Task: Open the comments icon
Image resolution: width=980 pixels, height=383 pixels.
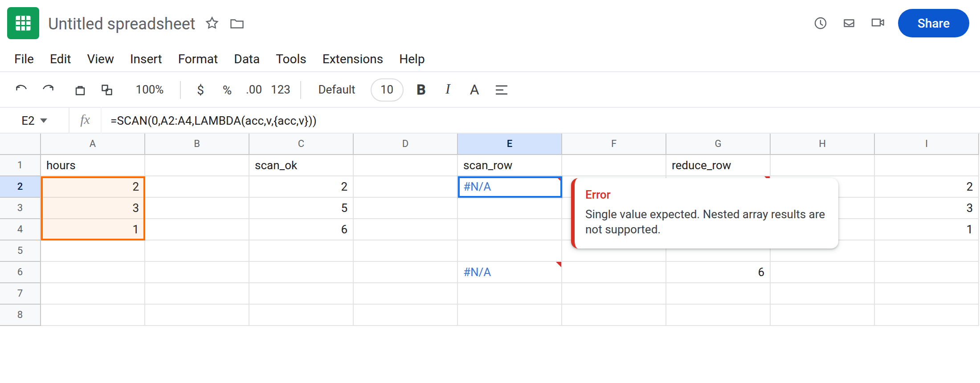Action: [849, 23]
